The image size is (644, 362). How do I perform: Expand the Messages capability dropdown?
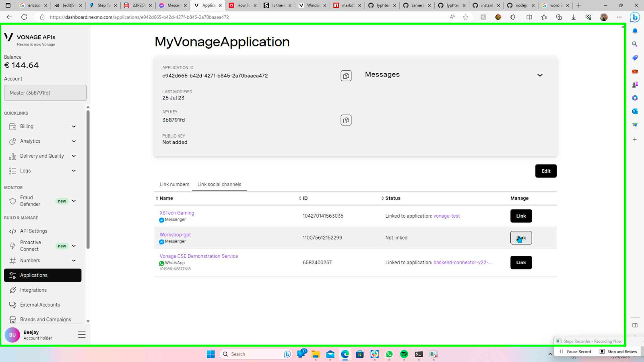(x=540, y=75)
